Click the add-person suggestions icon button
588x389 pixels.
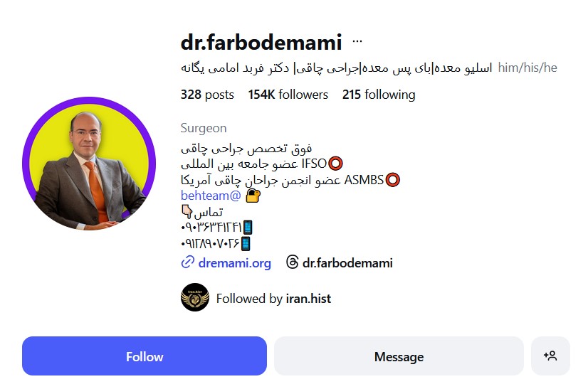point(550,356)
